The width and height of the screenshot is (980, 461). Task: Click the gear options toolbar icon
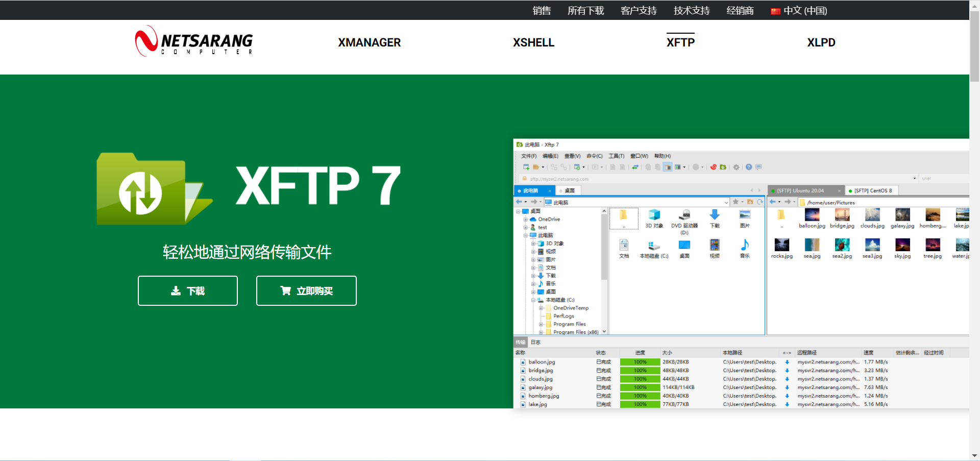[736, 167]
